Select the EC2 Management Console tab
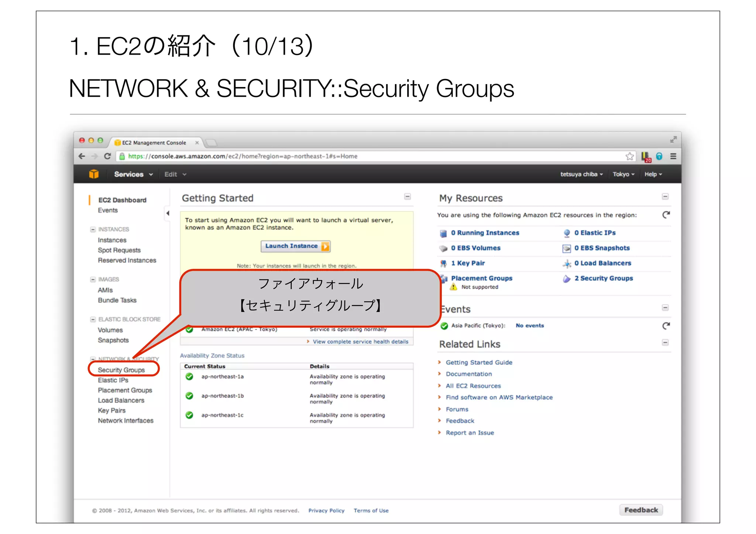 (x=154, y=143)
